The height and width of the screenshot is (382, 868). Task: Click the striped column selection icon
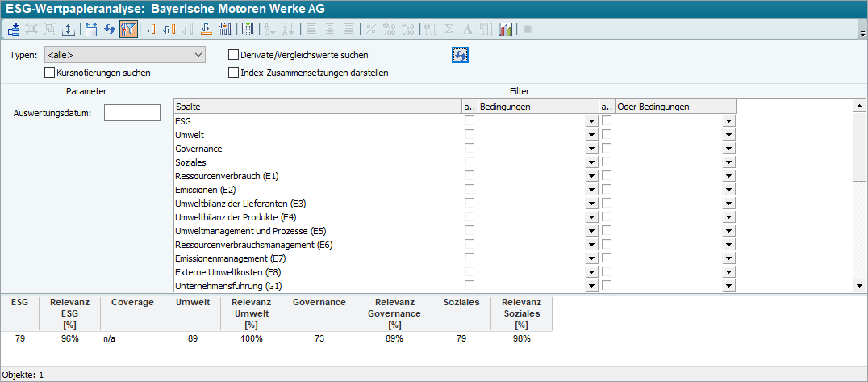248,29
